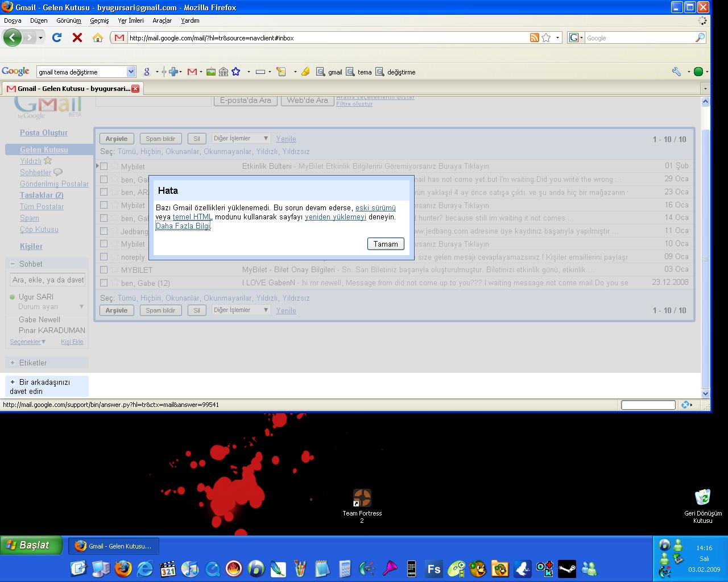Reload the page with the refresh icon
Screen dimensions: 728x582
[56, 38]
